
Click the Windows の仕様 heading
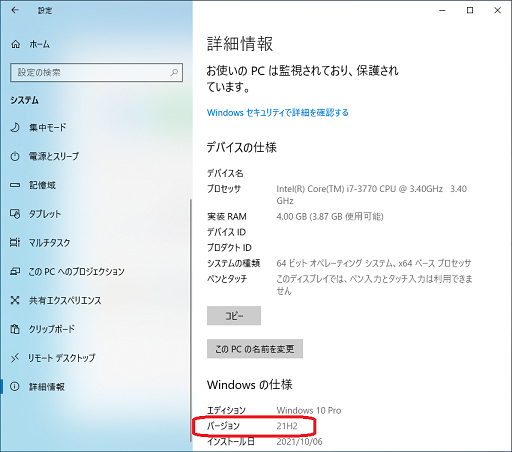pos(250,385)
